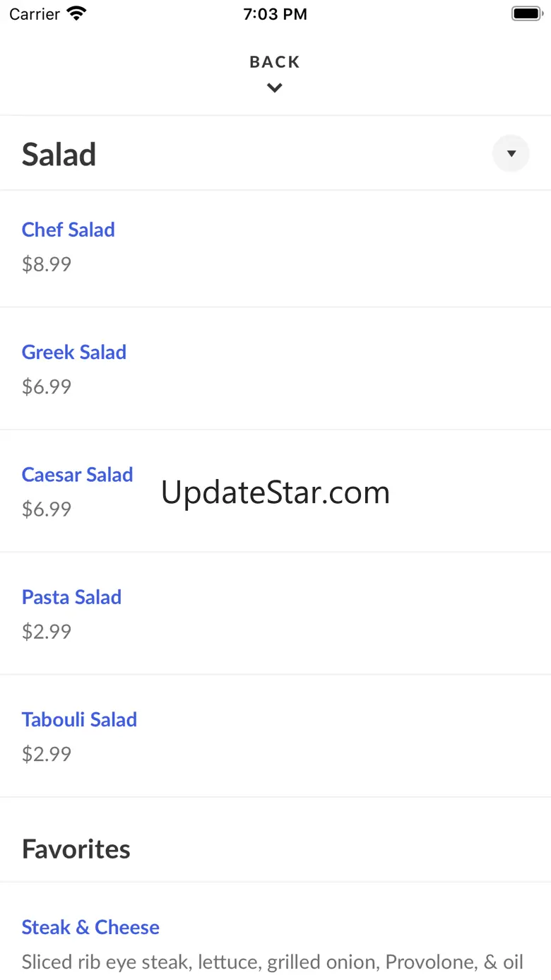Viewport: 551px width, 980px height.
Task: Choose the Caesar Salad item
Action: point(78,474)
